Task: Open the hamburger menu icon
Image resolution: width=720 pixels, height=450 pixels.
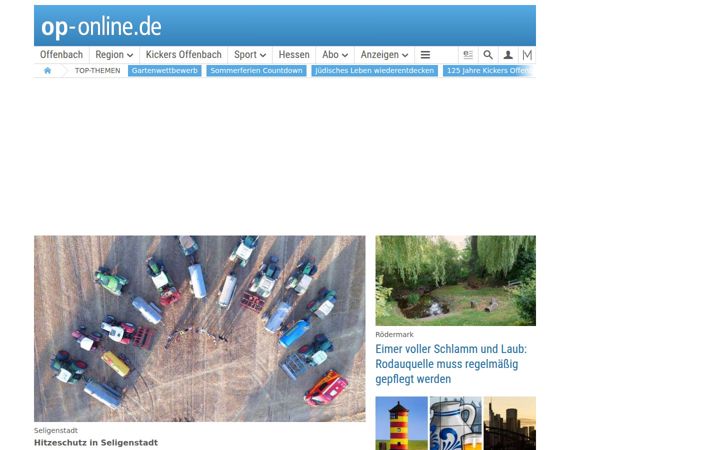Action: click(425, 55)
